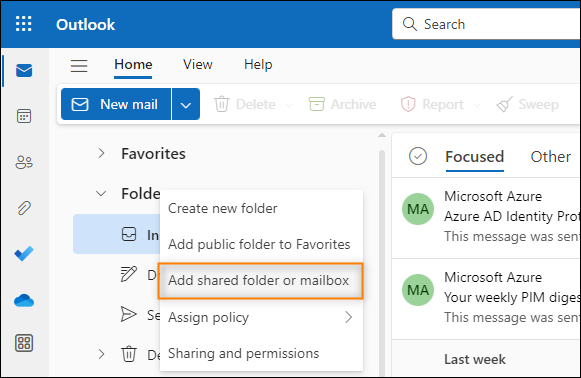The image size is (581, 378).
Task: Click the Delete trash icon in toolbar
Action: [222, 104]
